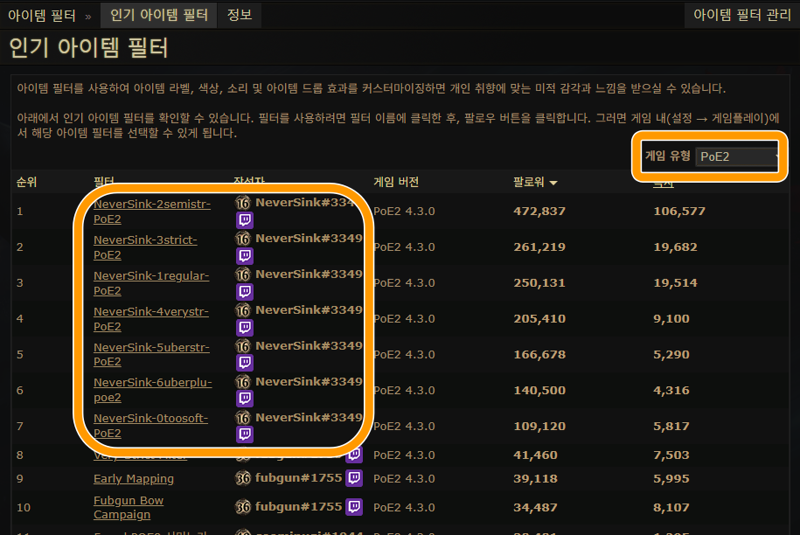Open Twitch icon for NeverSink-4verystr-PoE2 row
800x535 pixels.
[244, 327]
